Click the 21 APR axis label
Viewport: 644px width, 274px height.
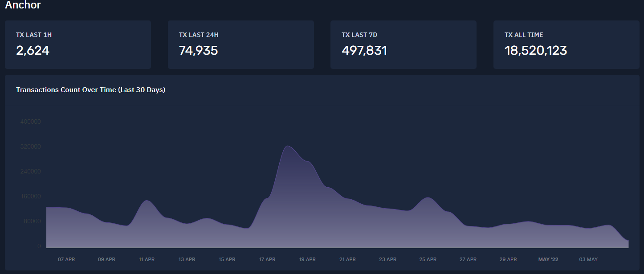coord(347,259)
